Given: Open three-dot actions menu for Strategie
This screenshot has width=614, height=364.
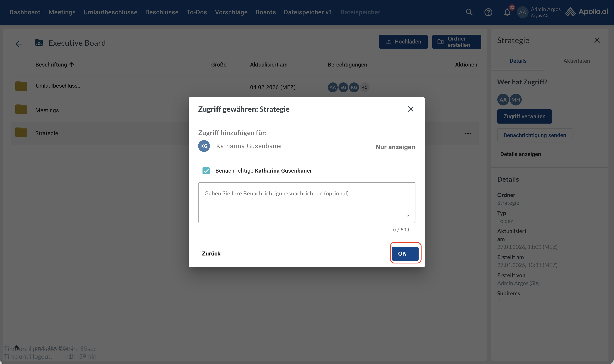Looking at the screenshot, I should (468, 133).
